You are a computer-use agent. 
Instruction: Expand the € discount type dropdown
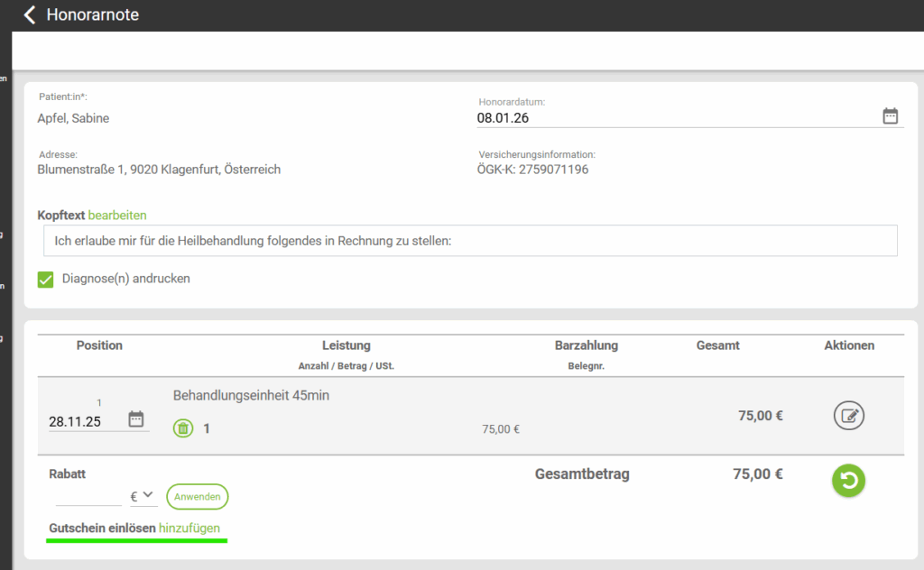(x=143, y=495)
